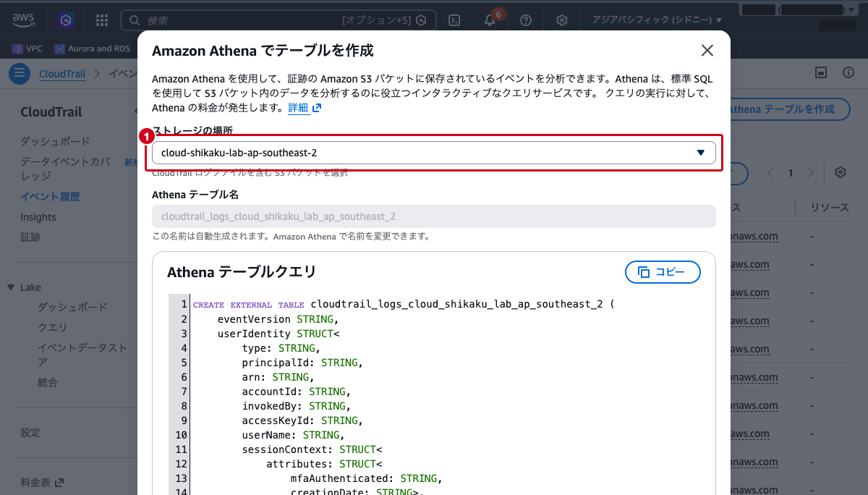This screenshot has height=495, width=868.
Task: Click the principalId: STRING code line
Action: click(302, 362)
